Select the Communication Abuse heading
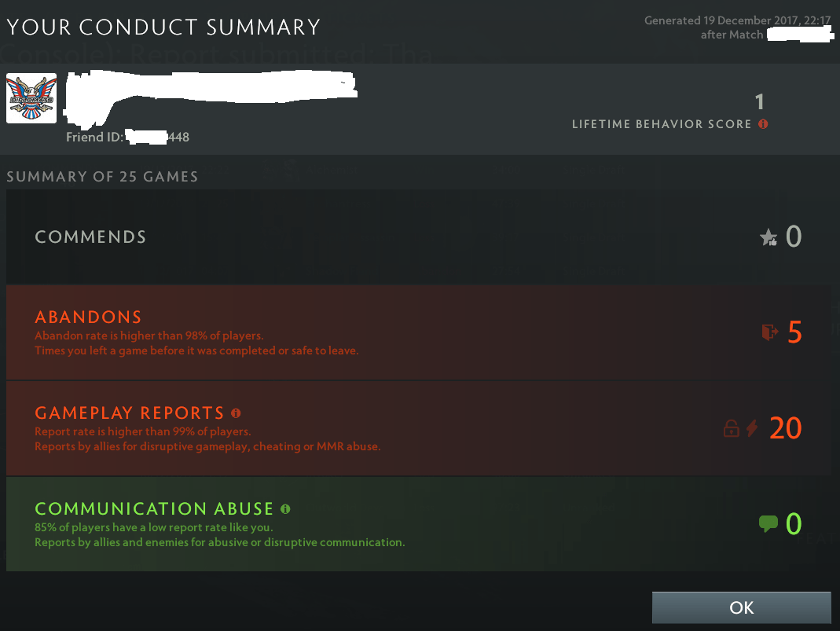The image size is (840, 631). (154, 508)
